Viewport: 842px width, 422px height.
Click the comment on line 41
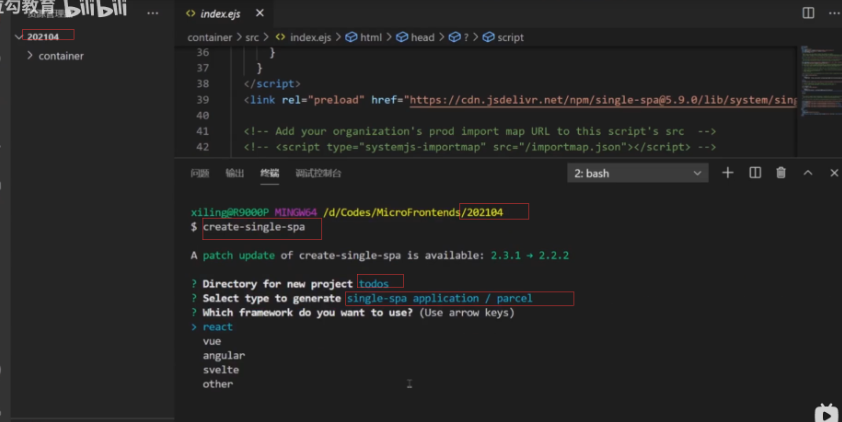pyautogui.click(x=480, y=131)
